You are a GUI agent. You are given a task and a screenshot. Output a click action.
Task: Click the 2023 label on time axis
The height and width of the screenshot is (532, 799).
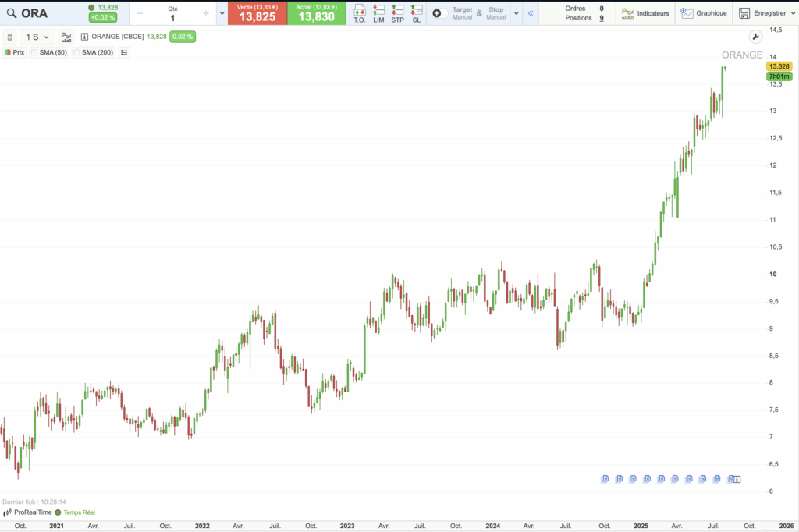pyautogui.click(x=347, y=526)
